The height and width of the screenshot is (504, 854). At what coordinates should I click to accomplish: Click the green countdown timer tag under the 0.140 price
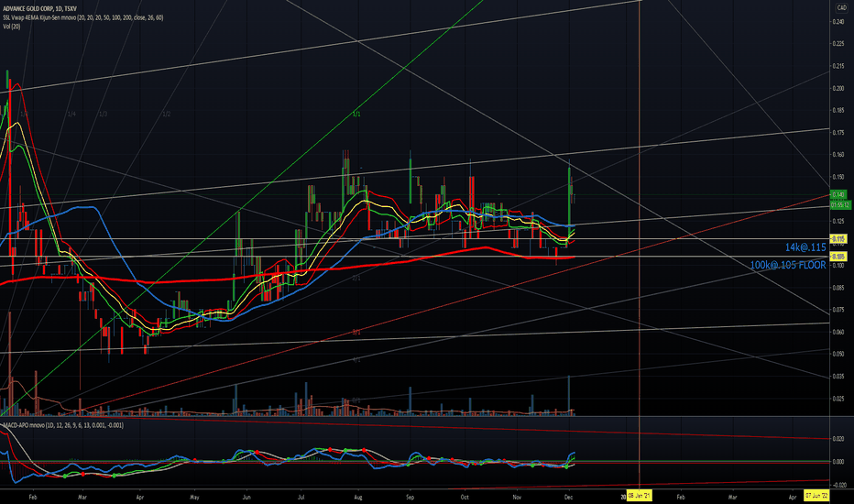coord(840,205)
